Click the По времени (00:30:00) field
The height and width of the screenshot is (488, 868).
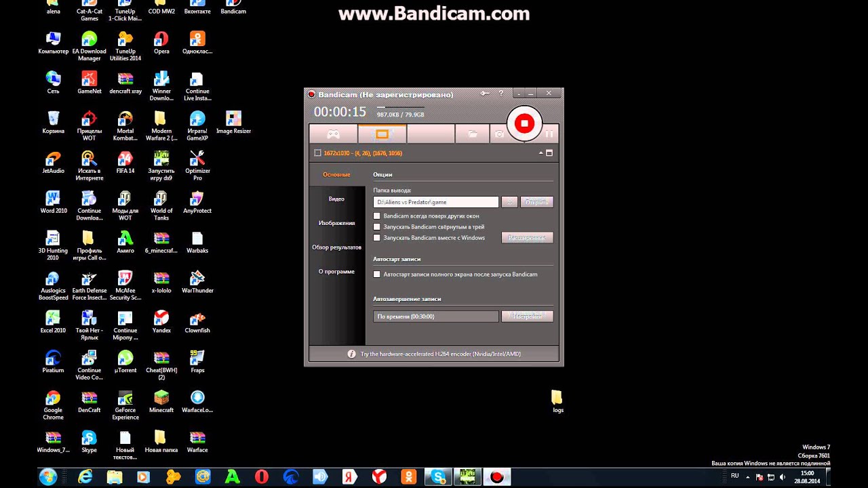tap(436, 317)
